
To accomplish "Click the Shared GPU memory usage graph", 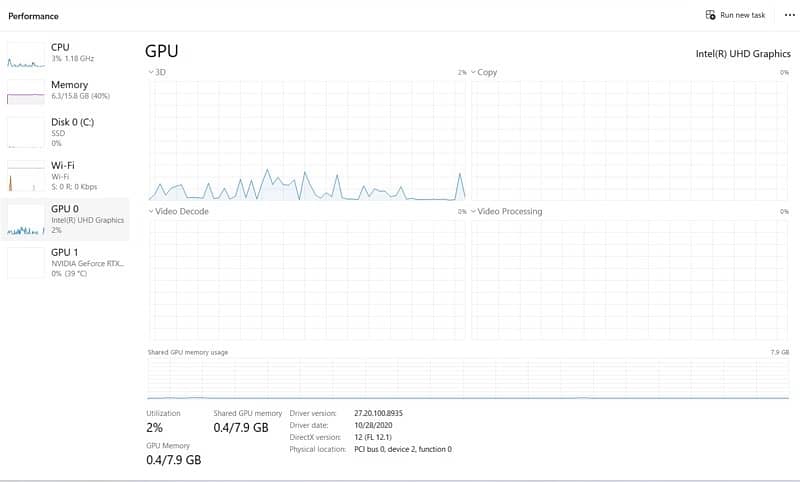I will point(468,379).
